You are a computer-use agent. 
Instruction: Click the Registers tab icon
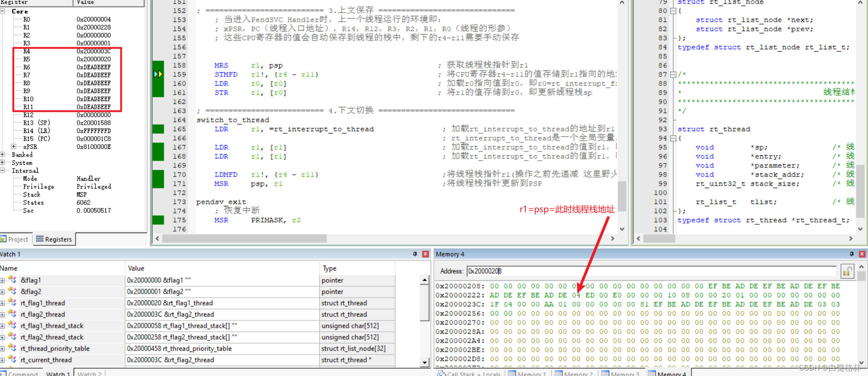pos(40,239)
